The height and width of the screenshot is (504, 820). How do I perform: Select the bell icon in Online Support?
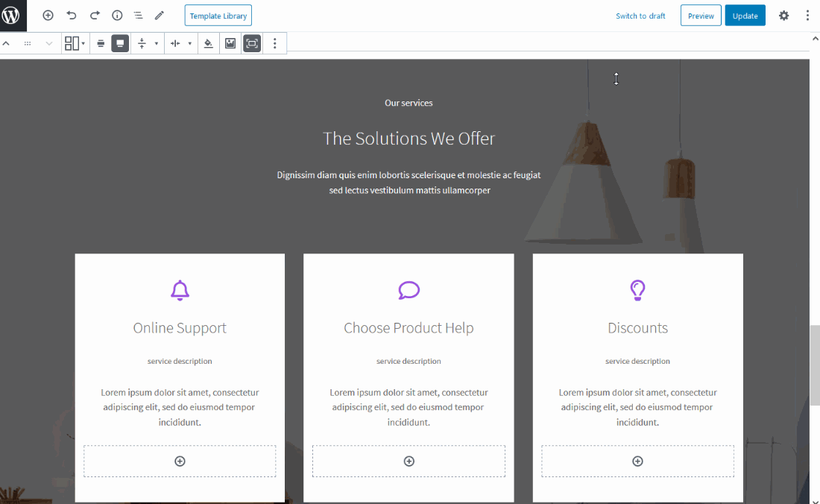(180, 290)
